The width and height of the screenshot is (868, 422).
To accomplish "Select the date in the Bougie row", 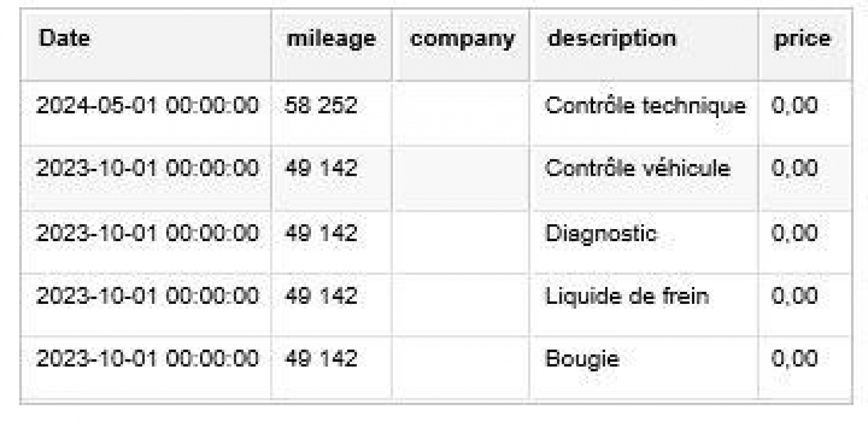I will tap(147, 359).
